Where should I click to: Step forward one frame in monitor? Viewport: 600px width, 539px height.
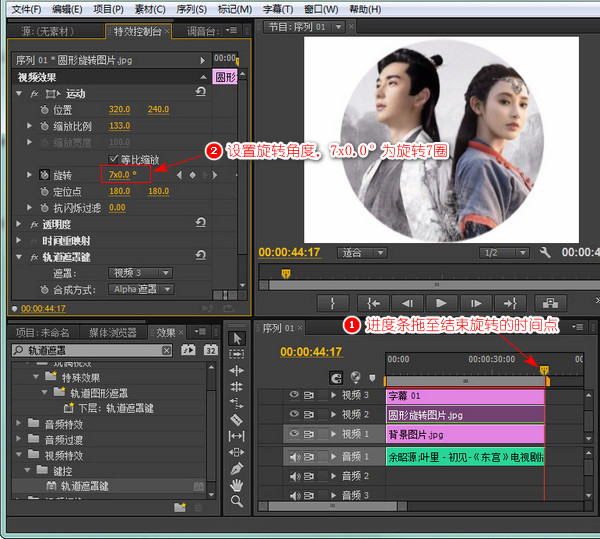pos(476,303)
